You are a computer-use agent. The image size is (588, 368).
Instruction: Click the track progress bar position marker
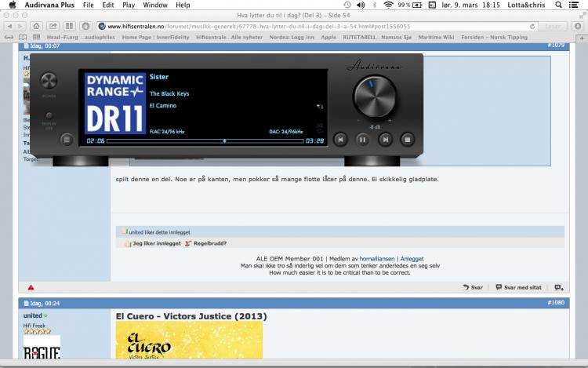224,141
